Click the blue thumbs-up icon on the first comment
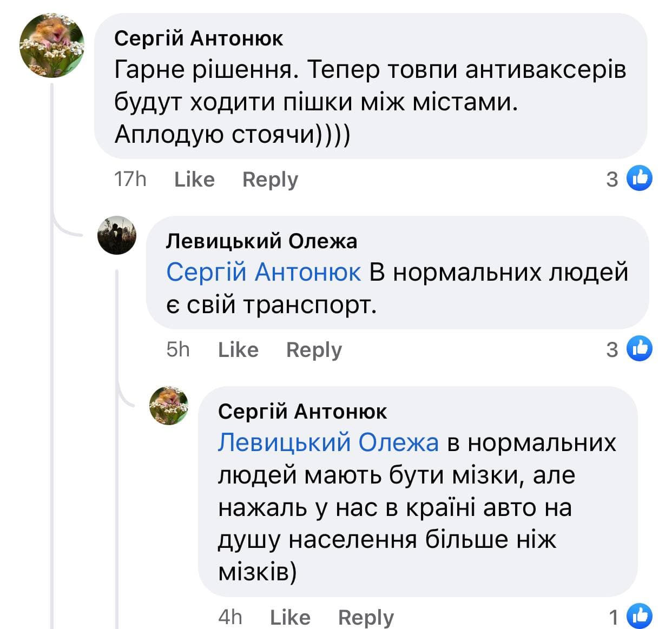This screenshot has width=672, height=629. [x=640, y=178]
